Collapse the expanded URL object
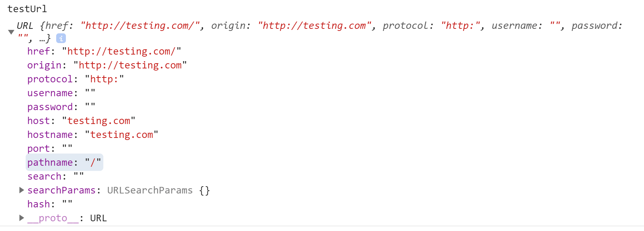Screen dimensions: 644x231 pos(11,32)
